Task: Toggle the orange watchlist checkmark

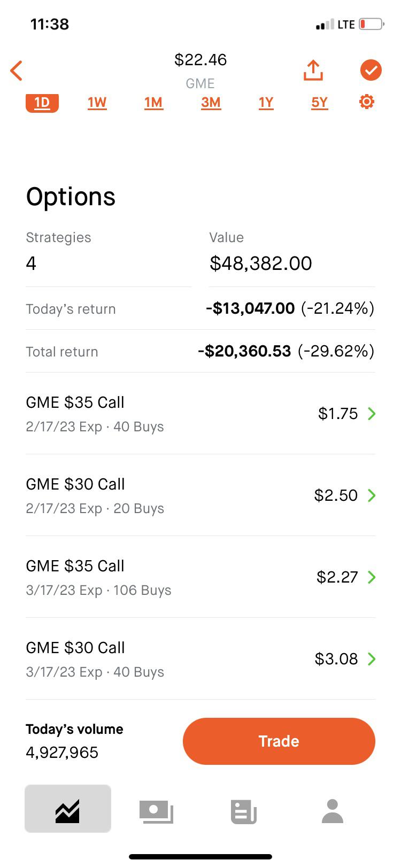Action: coord(371,70)
